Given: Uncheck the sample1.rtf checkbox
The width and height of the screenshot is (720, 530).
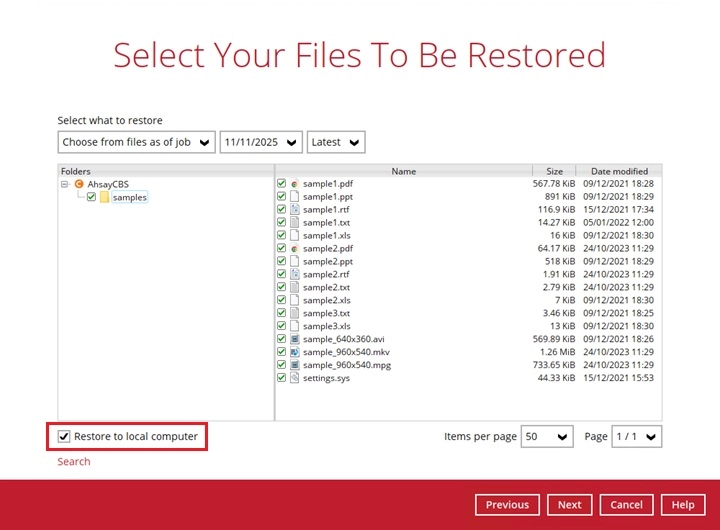Looking at the screenshot, I should 281,209.
